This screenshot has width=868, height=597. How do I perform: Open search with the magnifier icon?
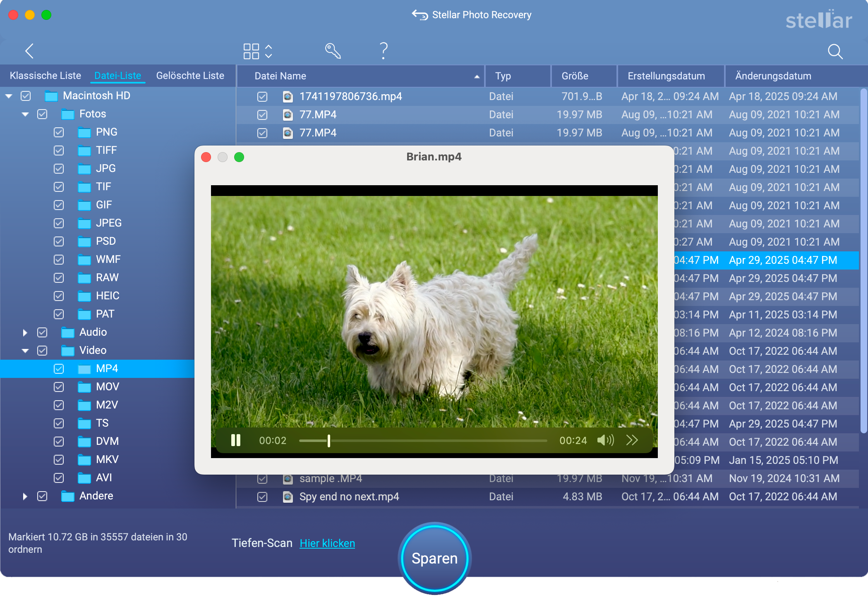point(835,51)
